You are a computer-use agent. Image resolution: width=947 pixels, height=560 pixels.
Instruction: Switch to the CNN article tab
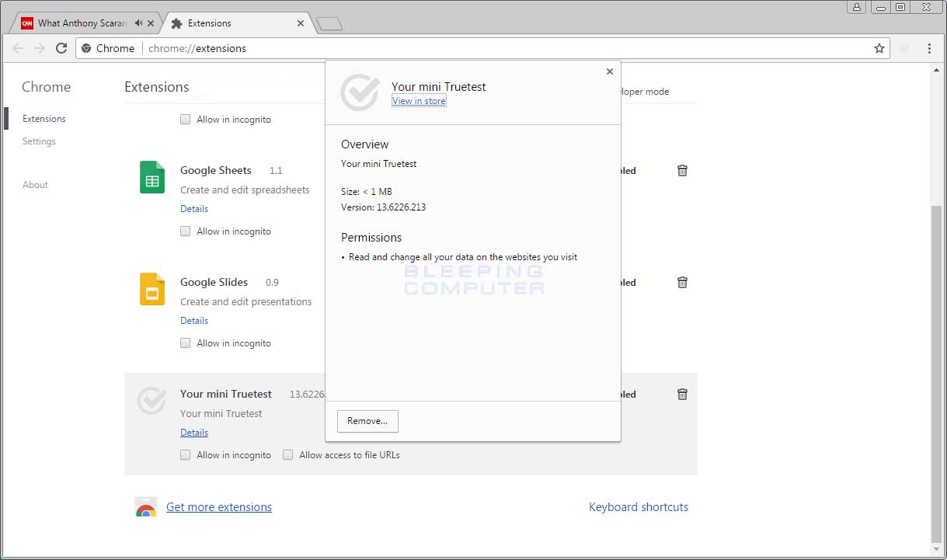click(78, 23)
